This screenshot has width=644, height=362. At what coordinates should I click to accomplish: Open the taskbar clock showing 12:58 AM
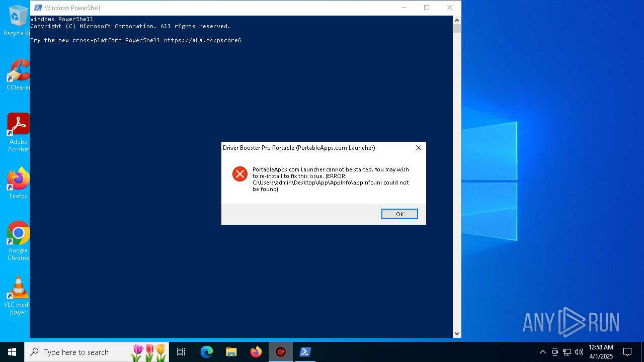[x=601, y=352]
